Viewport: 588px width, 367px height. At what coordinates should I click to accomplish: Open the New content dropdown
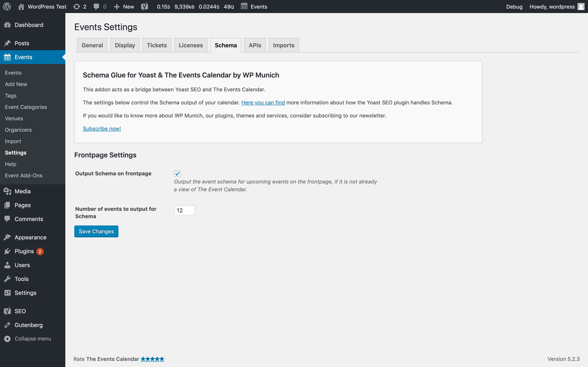(124, 7)
